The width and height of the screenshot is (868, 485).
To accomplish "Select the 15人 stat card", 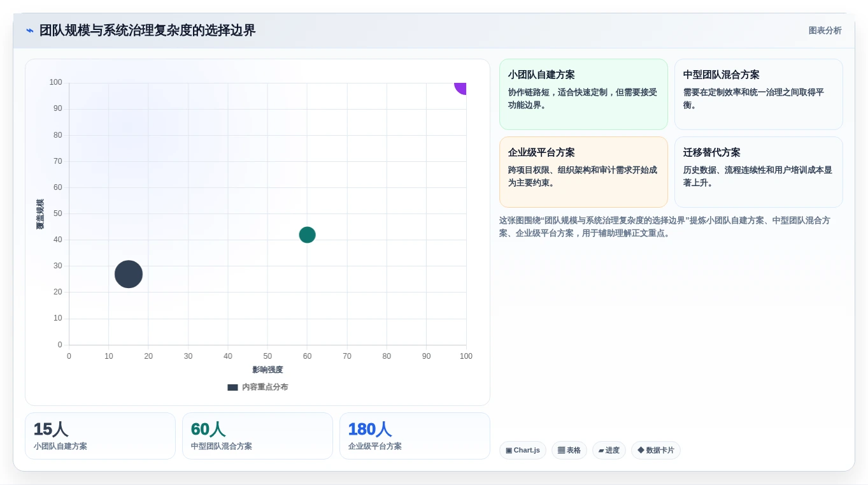I will [x=100, y=436].
